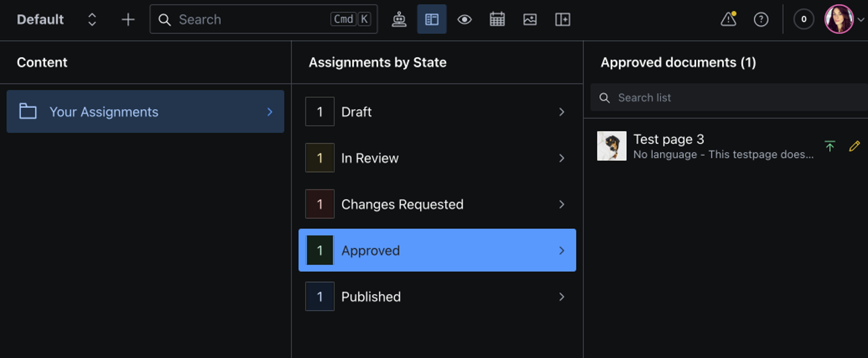Click the split pane layout icon
This screenshot has width=868, height=358.
click(562, 19)
